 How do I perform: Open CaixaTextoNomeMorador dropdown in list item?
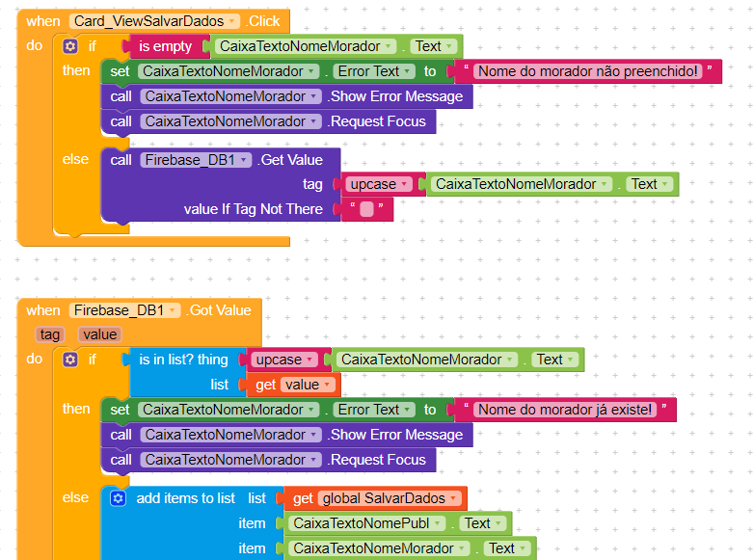click(379, 548)
